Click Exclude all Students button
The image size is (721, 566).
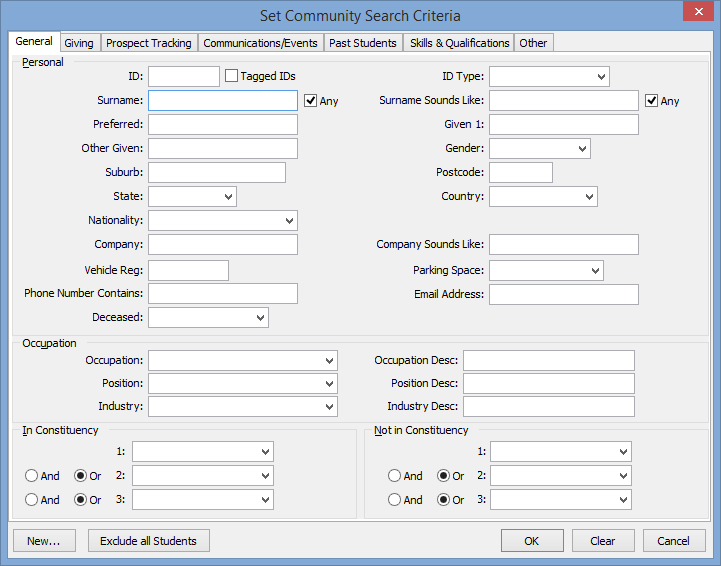pyautogui.click(x=149, y=541)
